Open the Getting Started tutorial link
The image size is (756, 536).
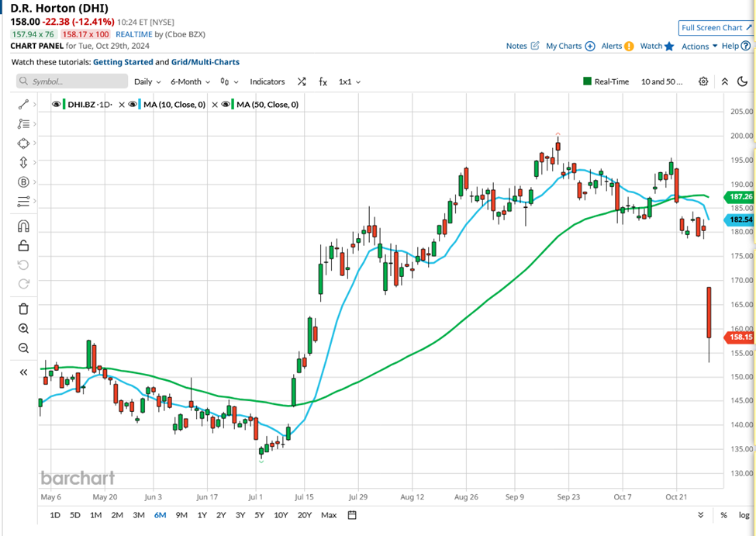click(123, 62)
